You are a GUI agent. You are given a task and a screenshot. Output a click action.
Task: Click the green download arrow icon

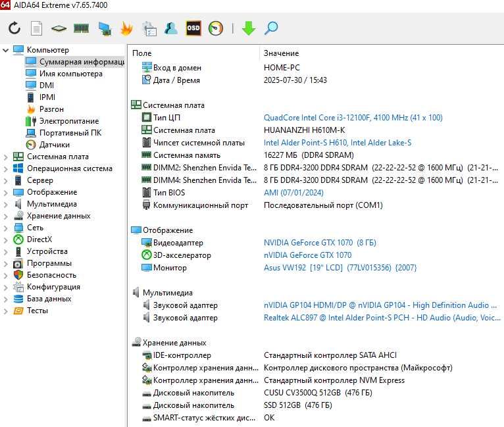(x=249, y=28)
